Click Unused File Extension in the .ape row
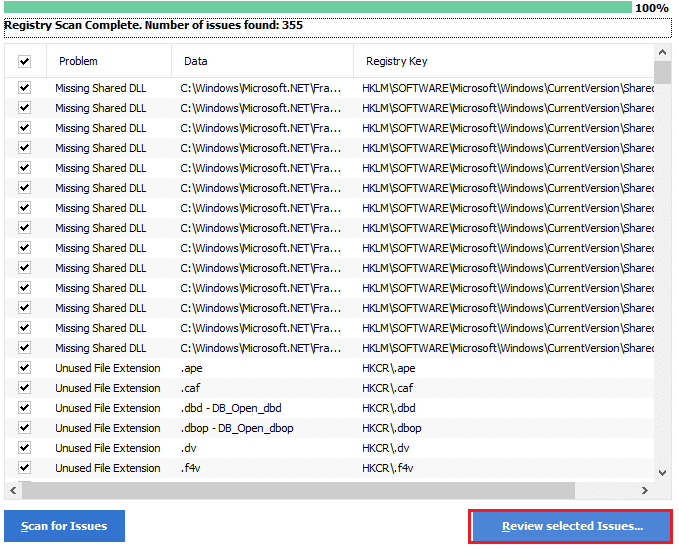 pyautogui.click(x=108, y=368)
